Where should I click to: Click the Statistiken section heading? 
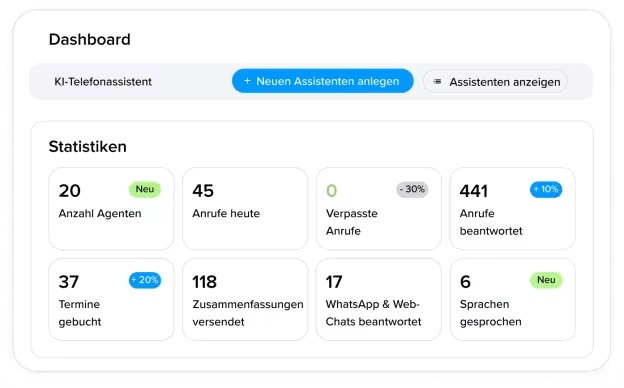coord(88,146)
